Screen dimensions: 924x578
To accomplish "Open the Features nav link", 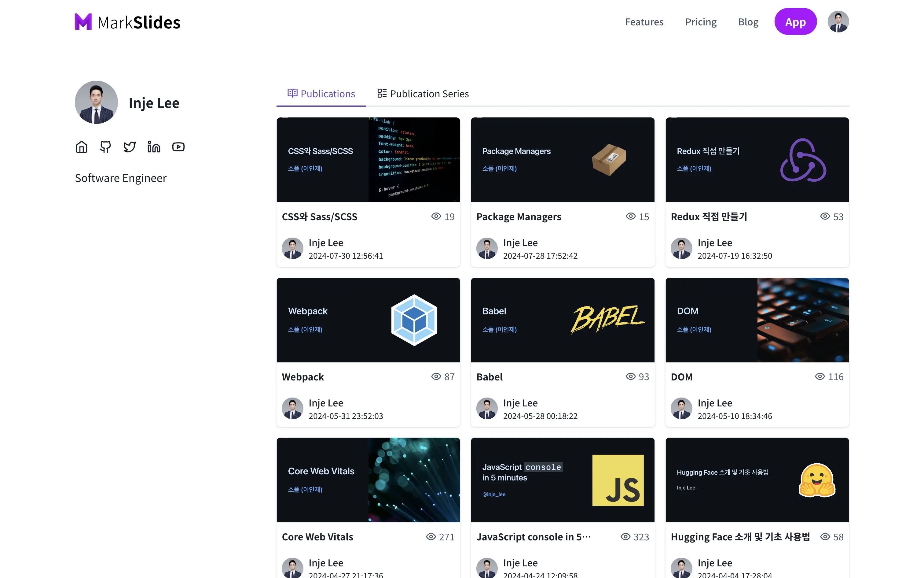I will click(644, 22).
